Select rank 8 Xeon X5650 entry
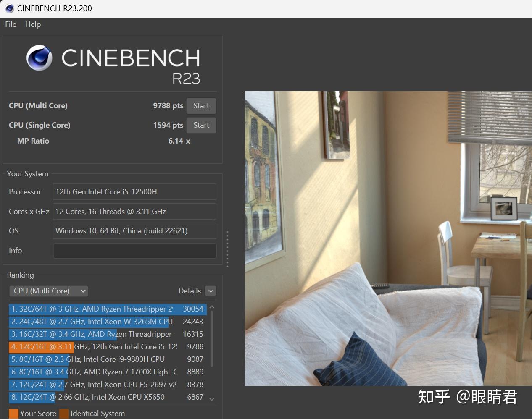This screenshot has height=419, width=532. click(x=108, y=397)
